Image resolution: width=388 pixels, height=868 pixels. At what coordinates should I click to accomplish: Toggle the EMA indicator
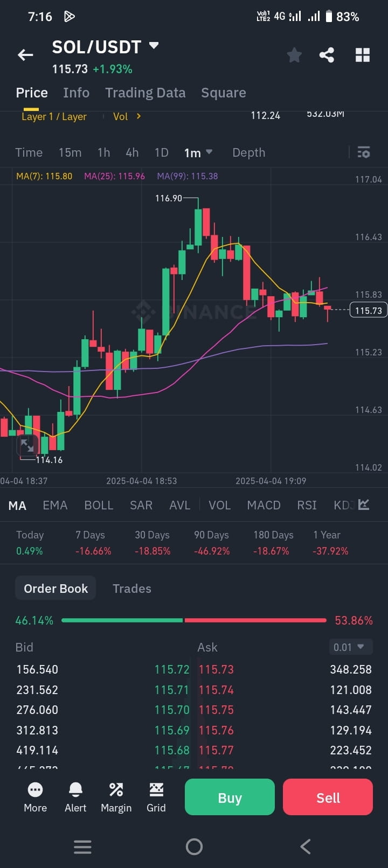coord(55,505)
